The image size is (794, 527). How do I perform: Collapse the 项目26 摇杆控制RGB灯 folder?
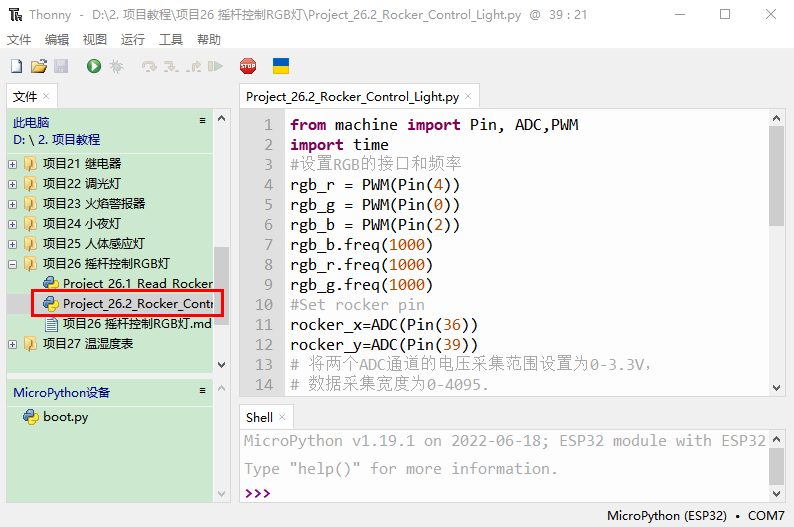[13, 264]
